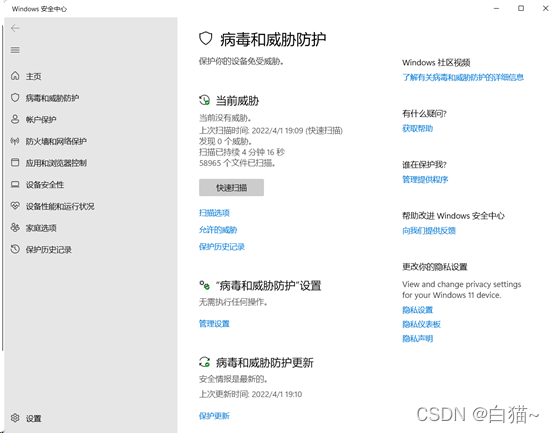Open 防火墙和网络保护 section
This screenshot has width=554, height=433.
(x=56, y=141)
